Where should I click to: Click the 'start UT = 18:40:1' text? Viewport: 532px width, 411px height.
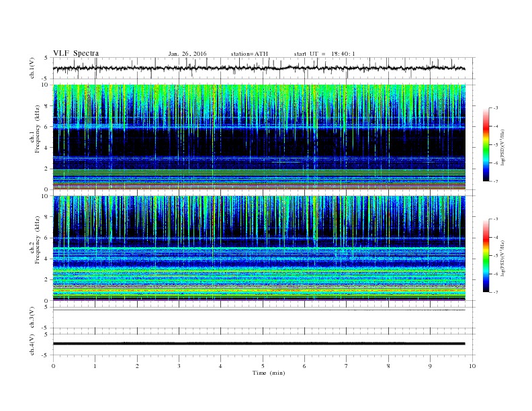coord(324,54)
